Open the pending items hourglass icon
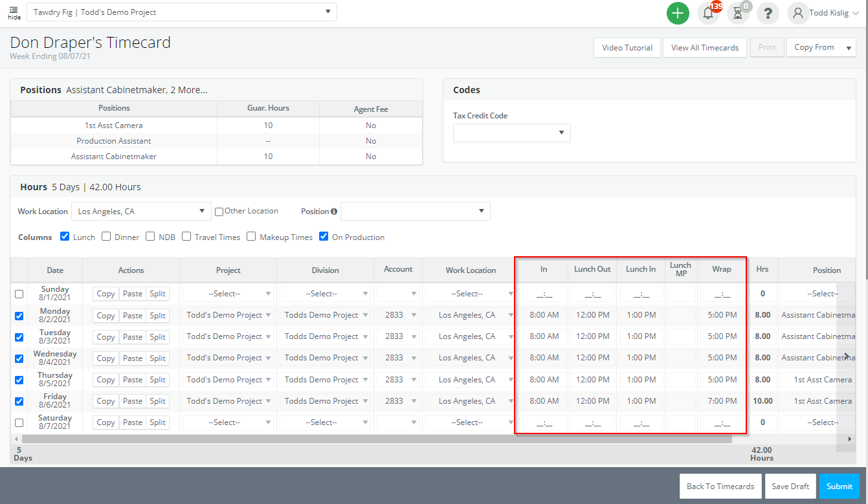 (x=738, y=12)
